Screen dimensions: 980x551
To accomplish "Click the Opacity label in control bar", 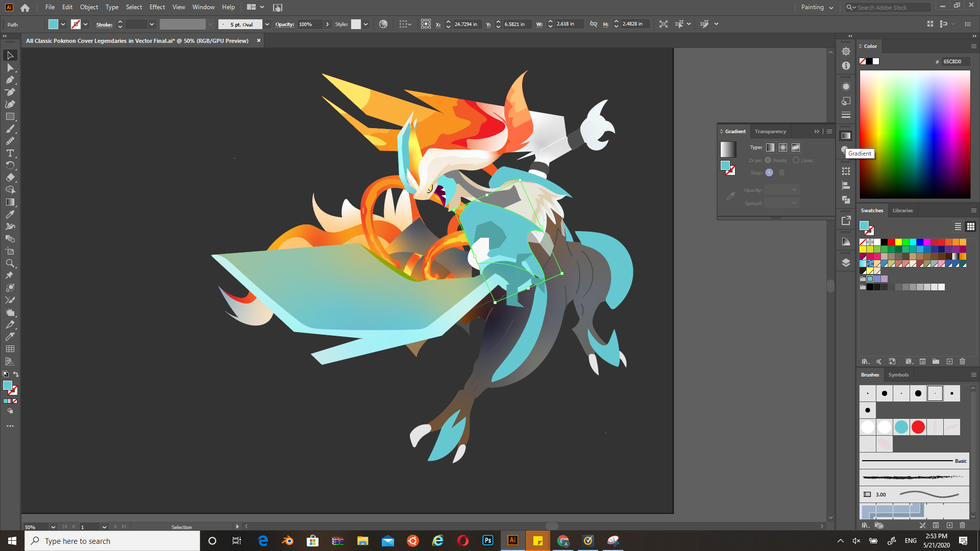I will [x=284, y=24].
